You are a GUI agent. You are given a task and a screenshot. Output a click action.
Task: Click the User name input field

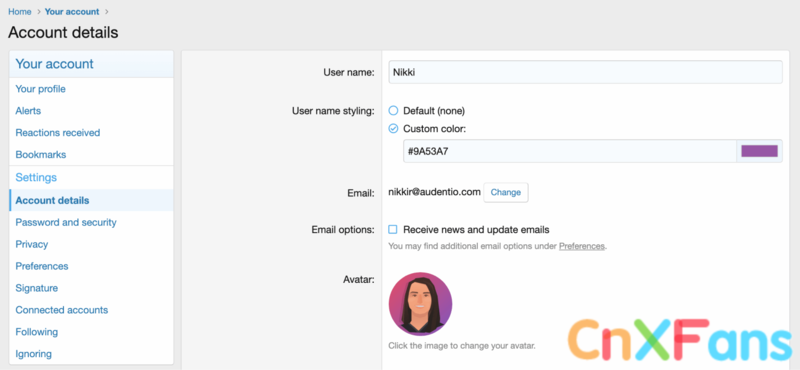coord(585,72)
